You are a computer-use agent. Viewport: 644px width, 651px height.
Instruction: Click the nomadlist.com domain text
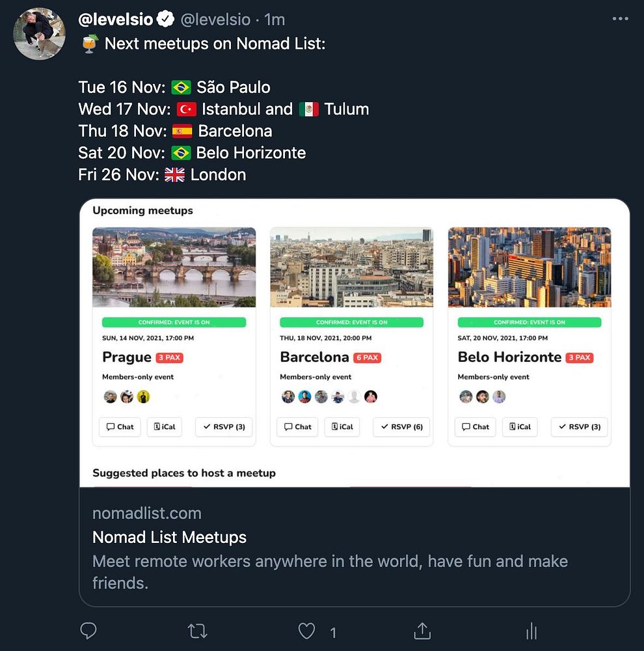(147, 513)
